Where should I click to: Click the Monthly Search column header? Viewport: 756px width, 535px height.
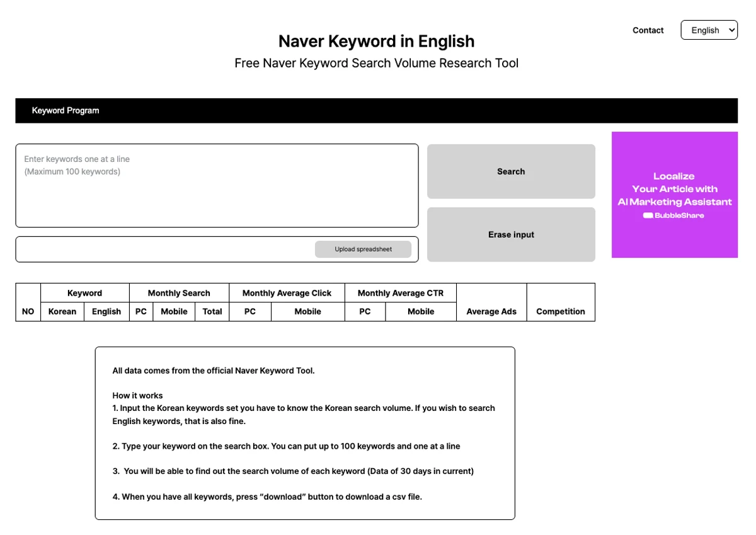(x=179, y=293)
